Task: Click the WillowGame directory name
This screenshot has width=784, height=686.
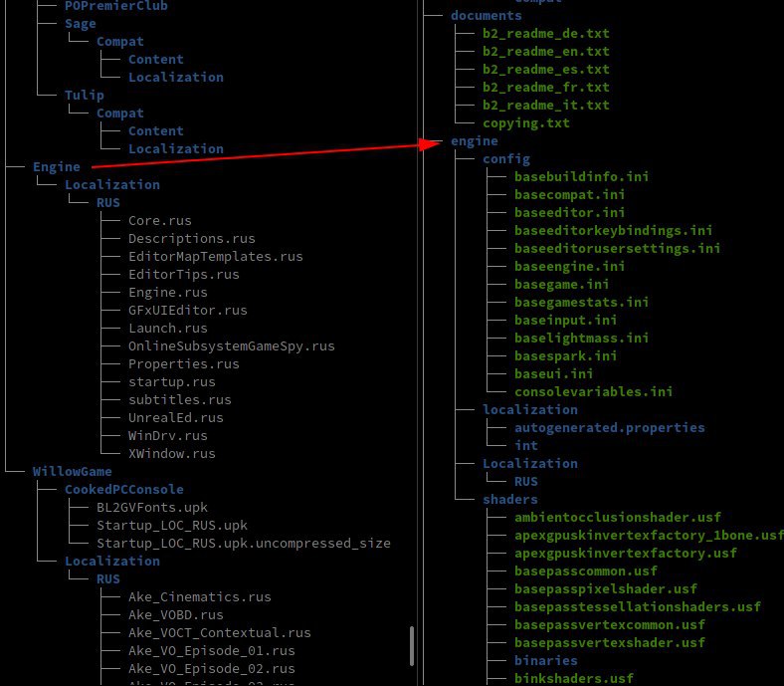Action: point(72,472)
